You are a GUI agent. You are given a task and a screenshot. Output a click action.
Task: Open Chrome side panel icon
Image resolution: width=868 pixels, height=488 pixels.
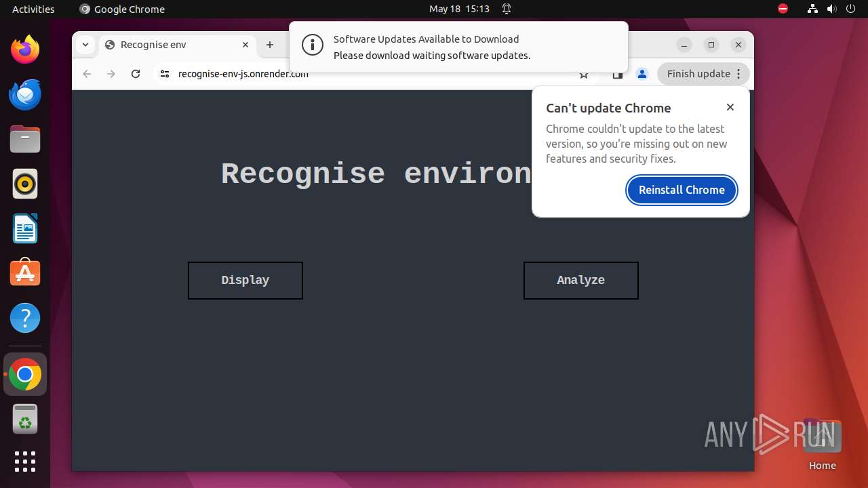pos(617,75)
